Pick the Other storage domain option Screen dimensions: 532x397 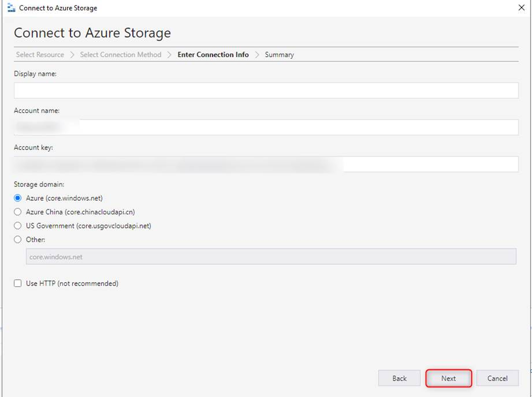pos(18,239)
